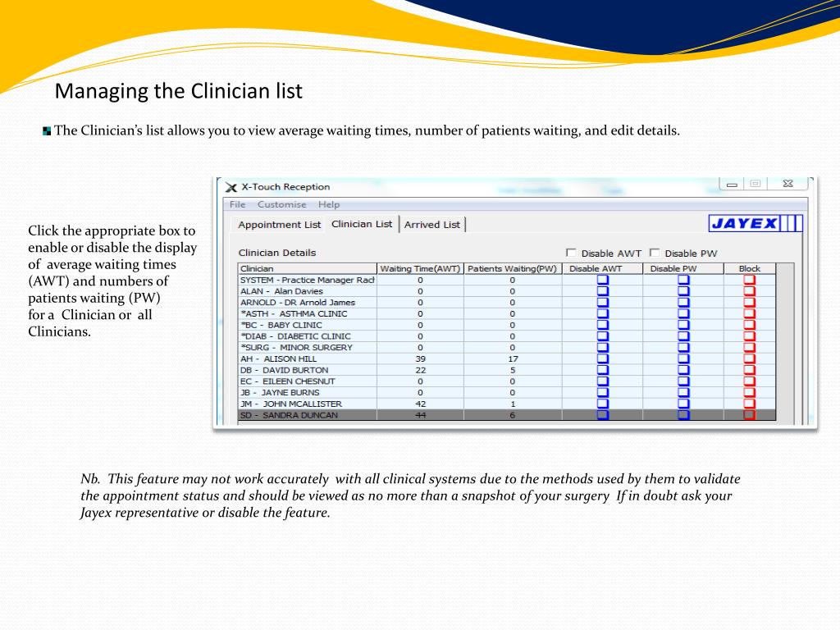The height and width of the screenshot is (630, 840).
Task: Select the highlighted "SD - SANDRA DUNCAN" name
Action: pos(290,414)
